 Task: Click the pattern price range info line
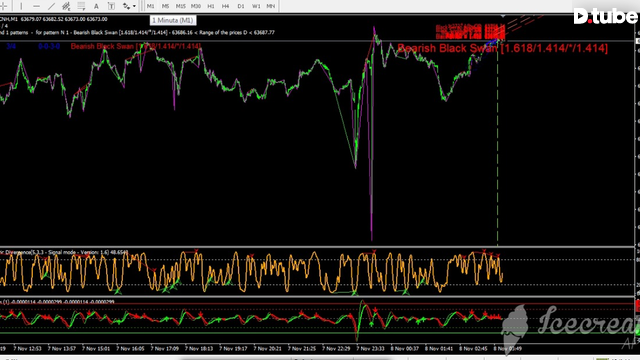coord(137,32)
